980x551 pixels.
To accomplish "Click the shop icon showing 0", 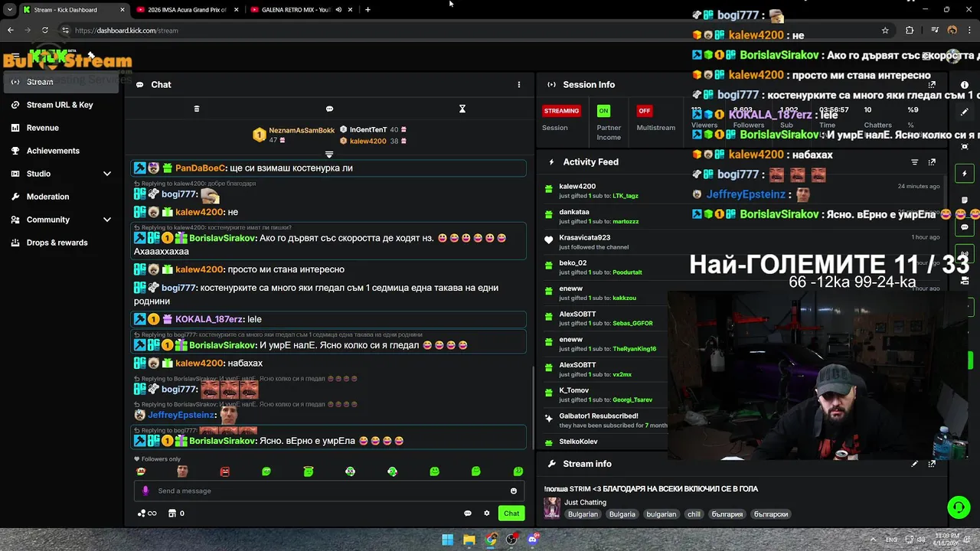I will tap(176, 514).
